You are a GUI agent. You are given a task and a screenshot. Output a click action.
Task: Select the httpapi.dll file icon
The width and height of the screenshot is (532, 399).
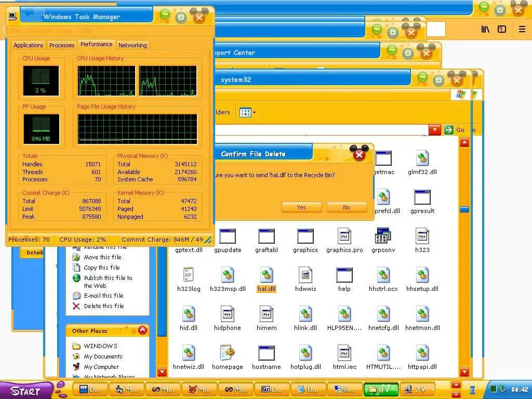[422, 353]
